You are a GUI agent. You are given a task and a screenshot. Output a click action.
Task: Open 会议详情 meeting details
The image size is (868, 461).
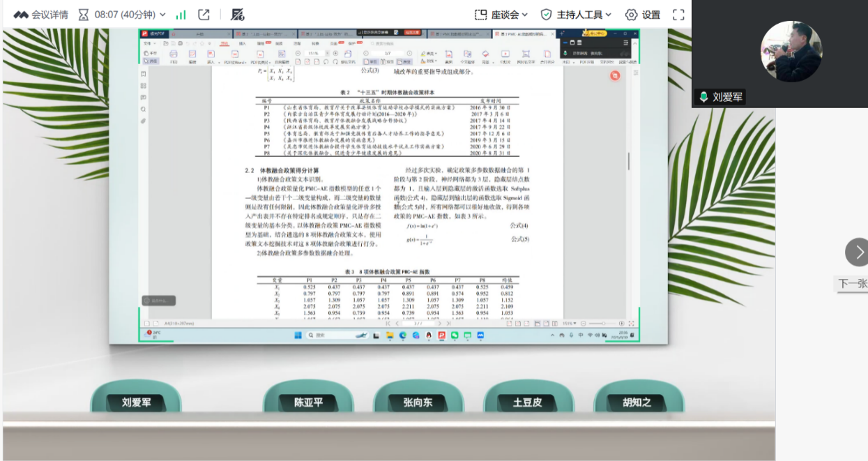tap(42, 15)
